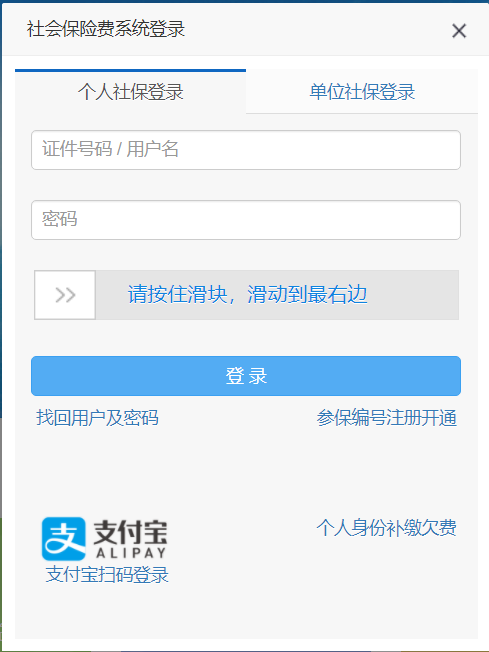Screen dimensions: 489x652
Task: Click the ALIPAY English lettering under the logo
Action: pos(131,553)
